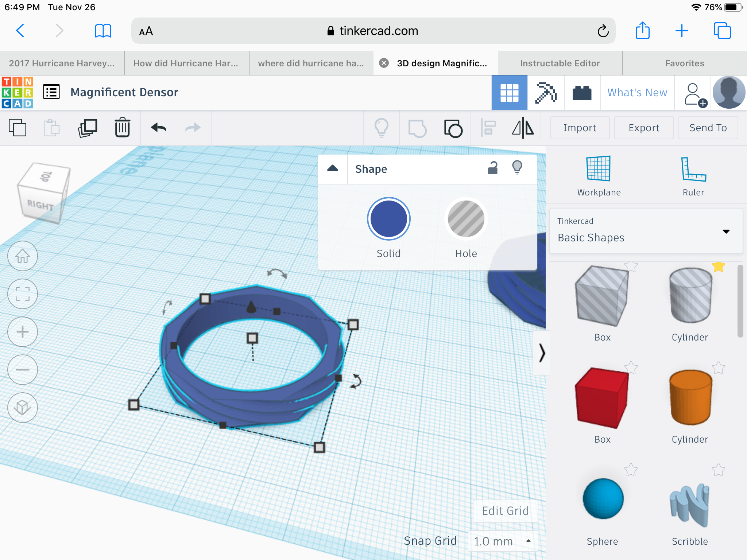The image size is (747, 560).
Task: Favorite the Scribble star
Action: click(719, 470)
